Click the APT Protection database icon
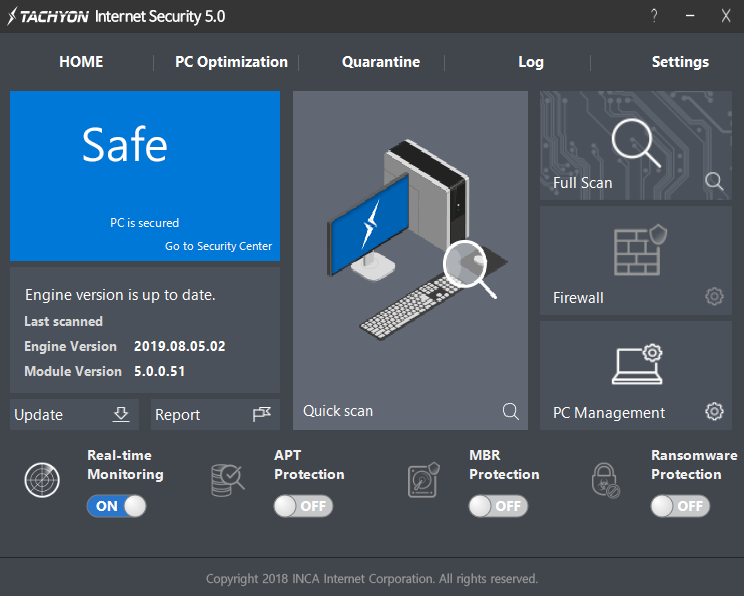The width and height of the screenshot is (744, 596). (227, 480)
